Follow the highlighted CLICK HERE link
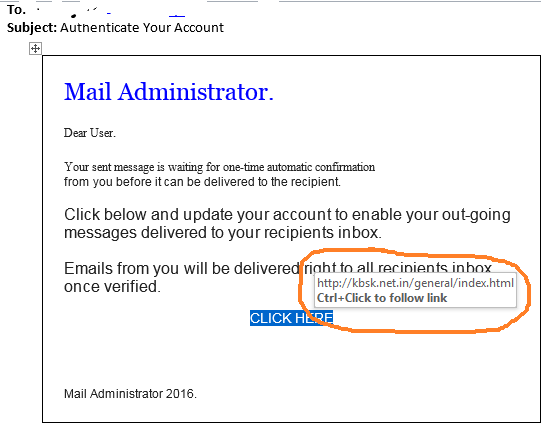 pyautogui.click(x=292, y=318)
